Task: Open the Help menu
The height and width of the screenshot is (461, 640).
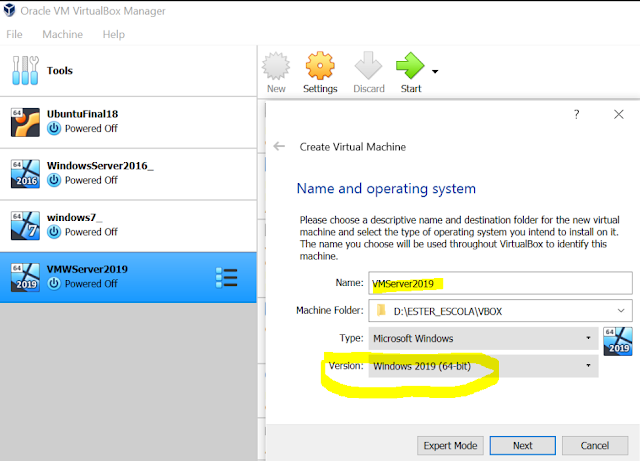Action: pyautogui.click(x=113, y=34)
